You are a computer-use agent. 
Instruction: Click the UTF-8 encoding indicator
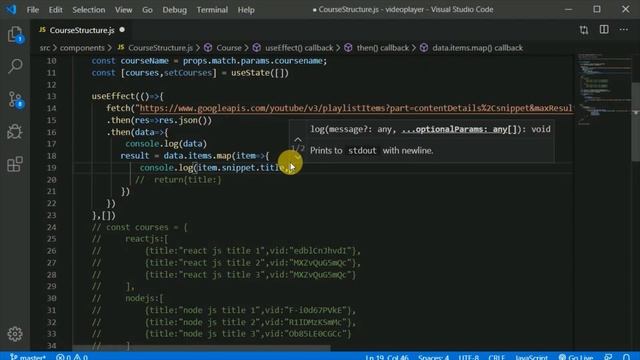tap(469, 357)
